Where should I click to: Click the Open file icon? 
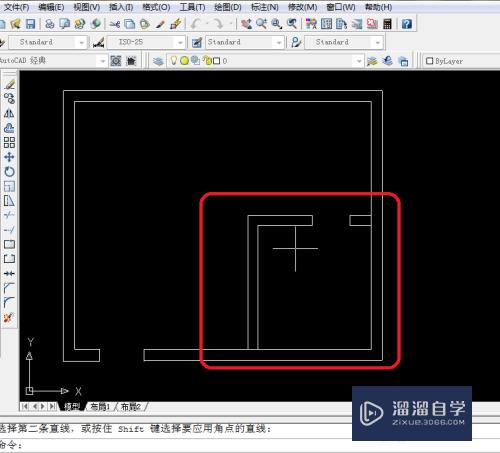pyautogui.click(x=16, y=24)
